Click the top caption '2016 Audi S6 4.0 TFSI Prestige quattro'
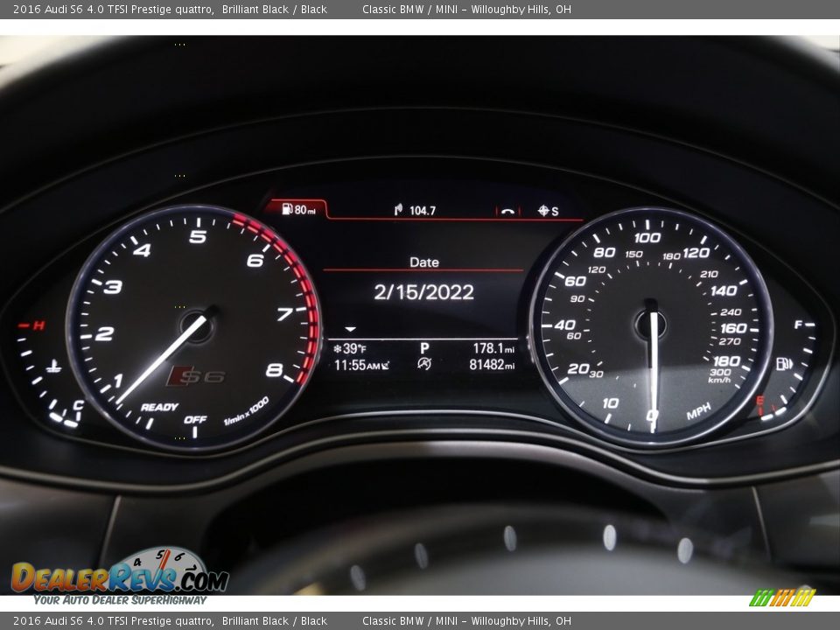The height and width of the screenshot is (630, 840). 113,9
